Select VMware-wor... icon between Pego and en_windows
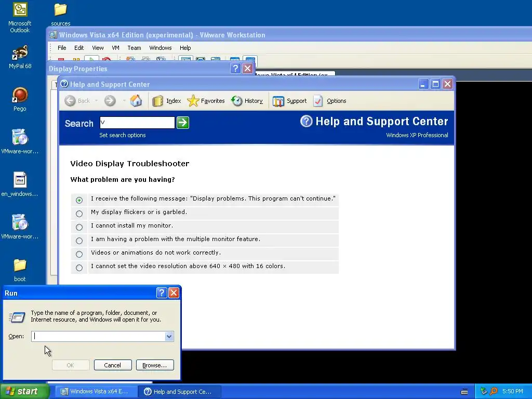Viewport: 532px width, 399px height. point(20,142)
